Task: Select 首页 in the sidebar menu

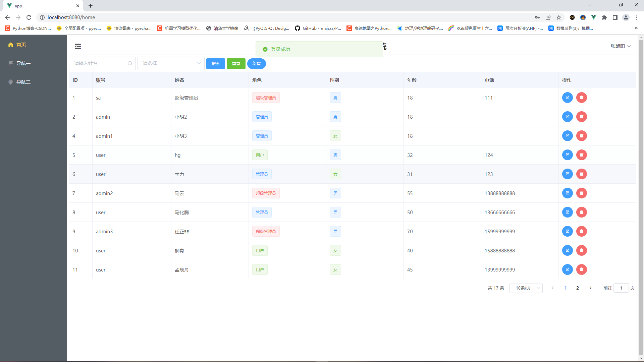Action: tap(21, 45)
